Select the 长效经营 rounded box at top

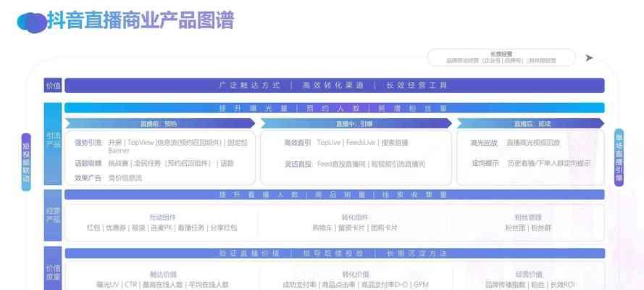501,57
